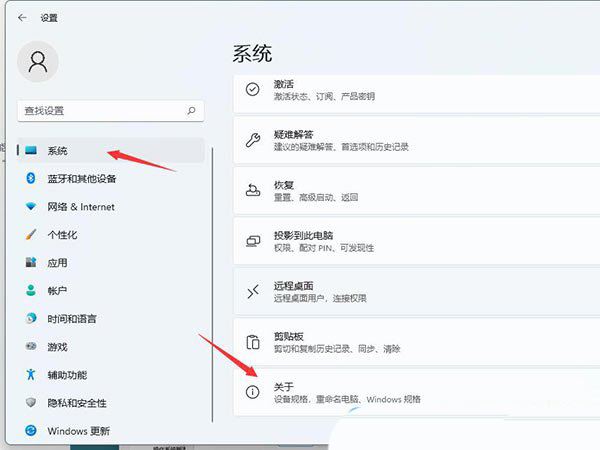The height and width of the screenshot is (450, 600).
Task: Click the search magnifier icon
Action: pos(191,110)
